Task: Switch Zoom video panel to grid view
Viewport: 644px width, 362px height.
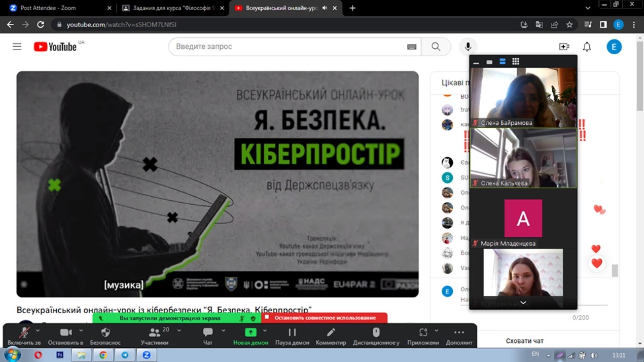Action: [x=516, y=62]
